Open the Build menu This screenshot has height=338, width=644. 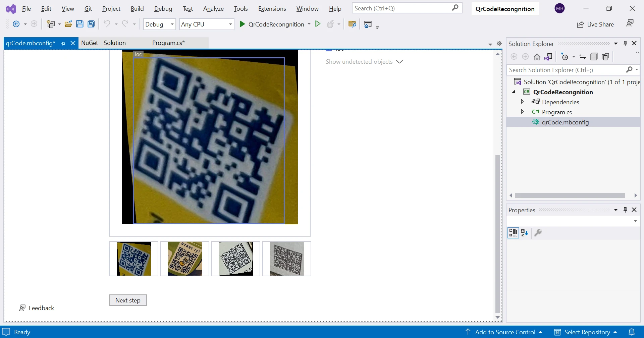click(137, 9)
